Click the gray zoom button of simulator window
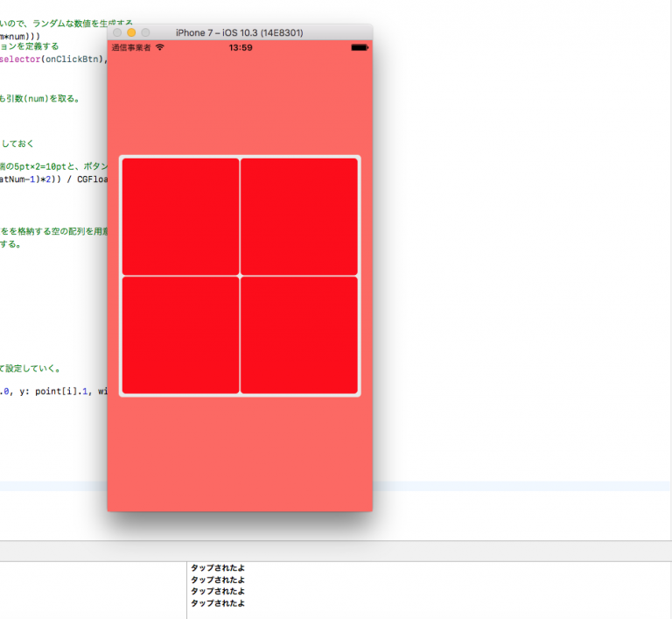The image size is (672, 619). (145, 32)
